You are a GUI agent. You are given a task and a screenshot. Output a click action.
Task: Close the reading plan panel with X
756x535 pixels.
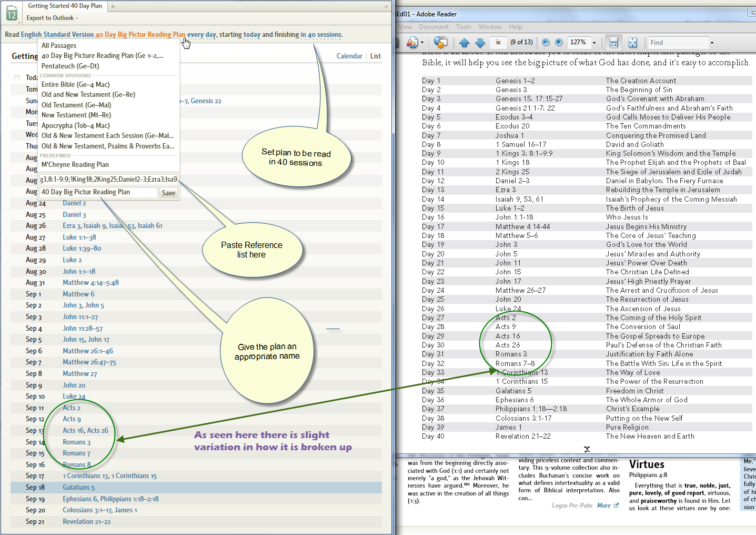tap(386, 7)
